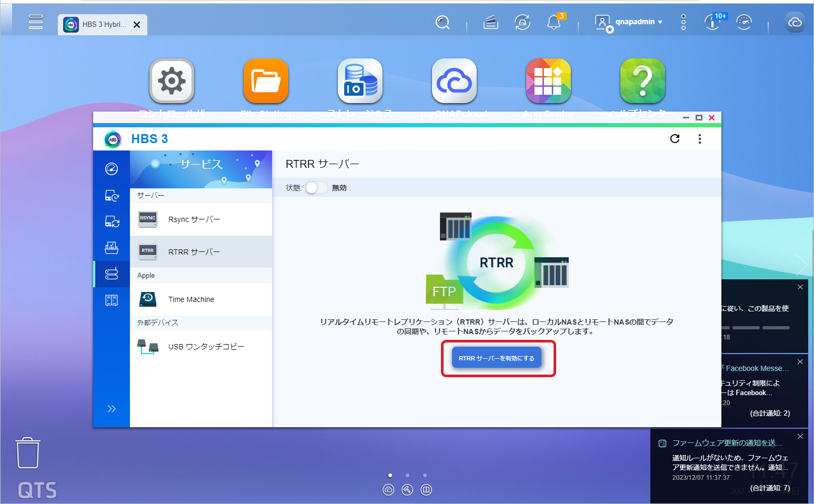Click the HBS 3 logo in window header
Viewport: 814px width, 504px height.
[113, 139]
